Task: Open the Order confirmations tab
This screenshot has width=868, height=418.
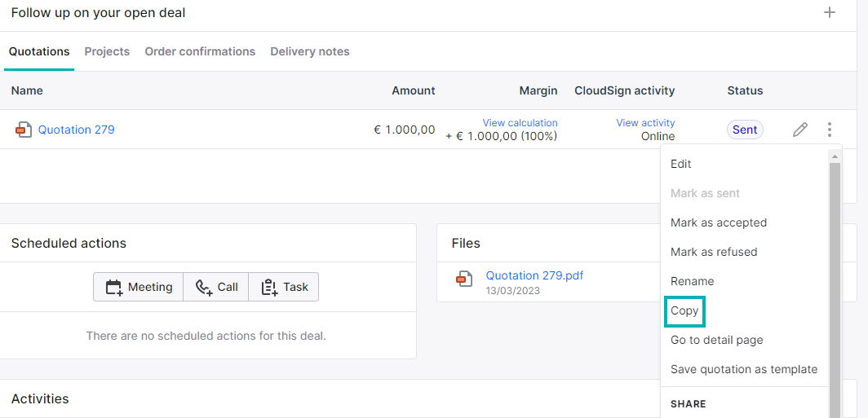Action: click(200, 51)
